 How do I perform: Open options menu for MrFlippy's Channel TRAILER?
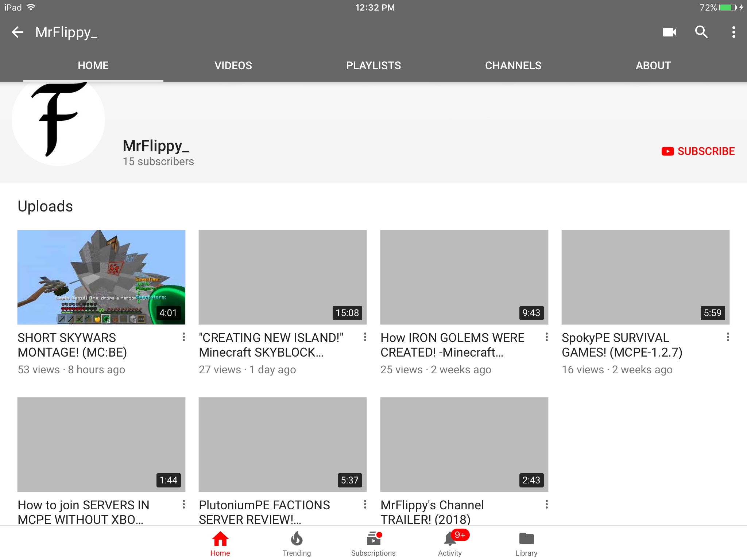pyautogui.click(x=546, y=505)
